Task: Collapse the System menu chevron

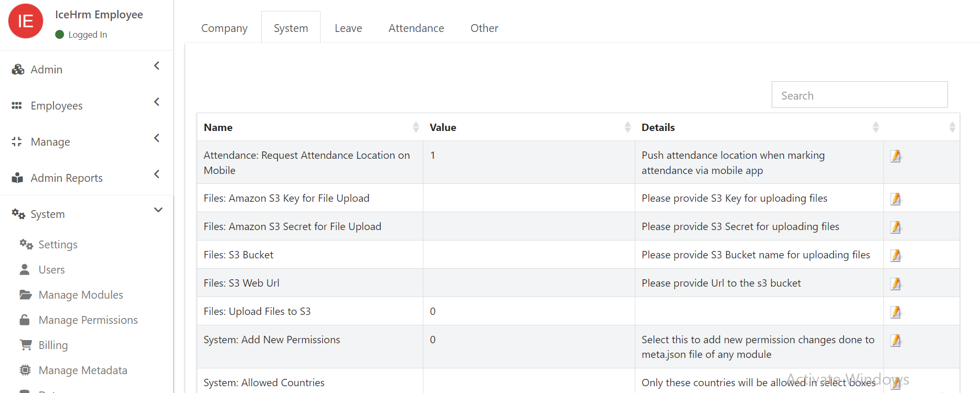Action: click(x=158, y=210)
